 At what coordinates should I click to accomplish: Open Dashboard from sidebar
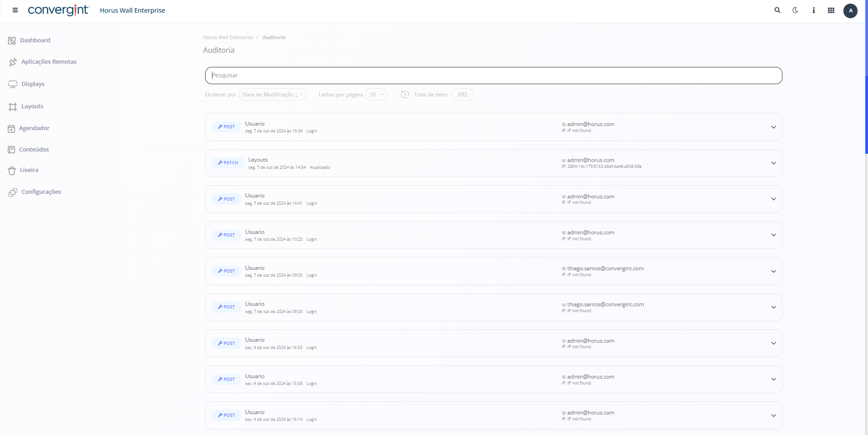(x=35, y=40)
